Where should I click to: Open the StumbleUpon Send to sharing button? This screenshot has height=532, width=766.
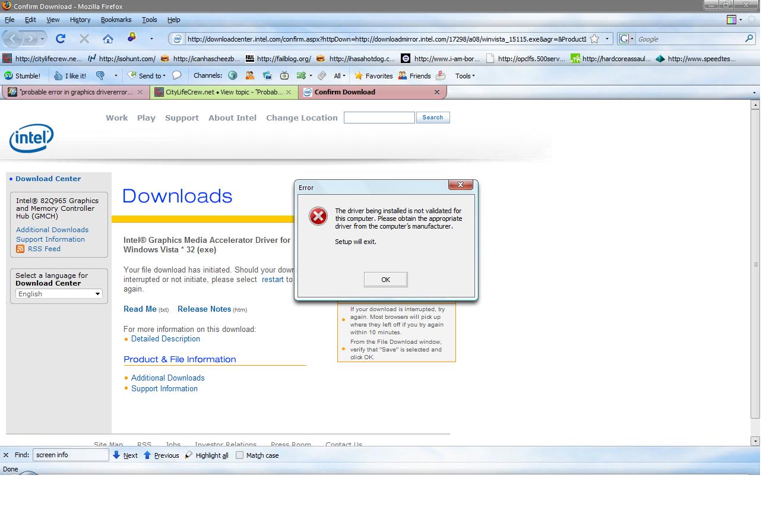pos(146,76)
